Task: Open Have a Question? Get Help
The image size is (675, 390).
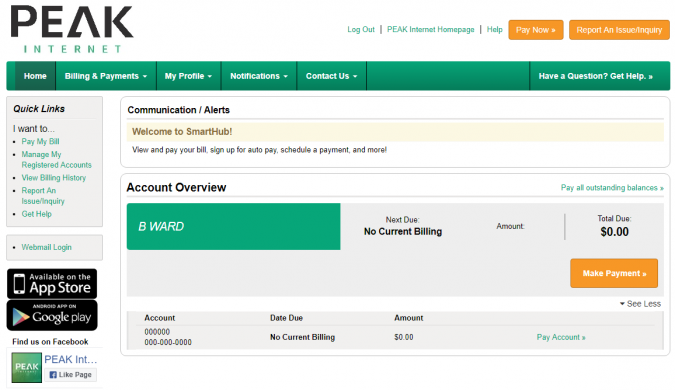Action: [x=596, y=76]
